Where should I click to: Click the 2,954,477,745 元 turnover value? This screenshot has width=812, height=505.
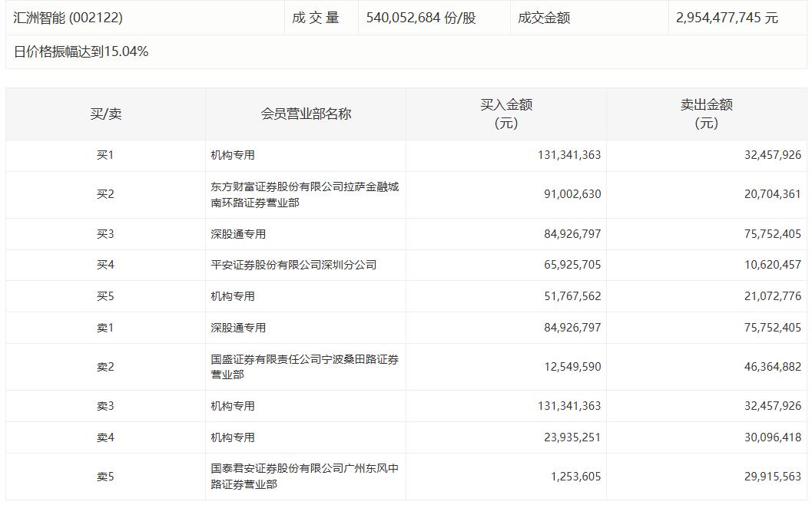pos(727,18)
